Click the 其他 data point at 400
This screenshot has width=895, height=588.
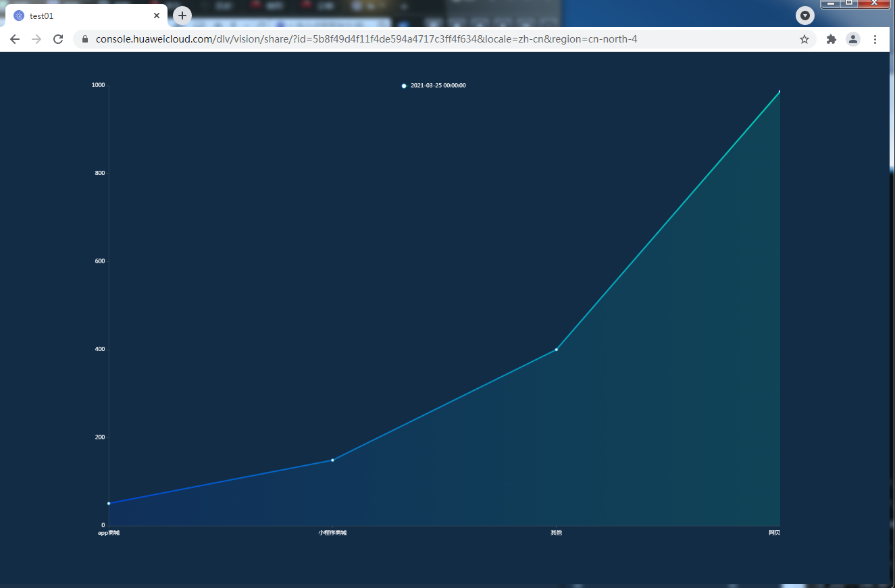coord(556,349)
